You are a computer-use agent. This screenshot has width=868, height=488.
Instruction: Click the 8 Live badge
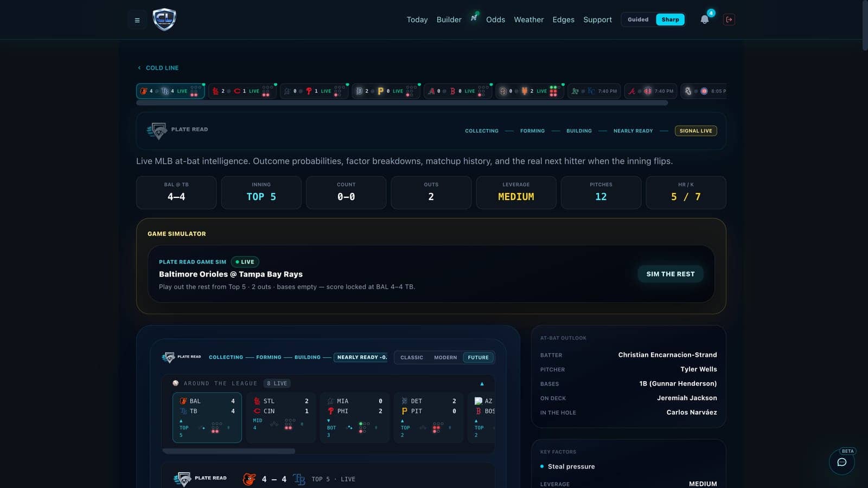point(277,383)
